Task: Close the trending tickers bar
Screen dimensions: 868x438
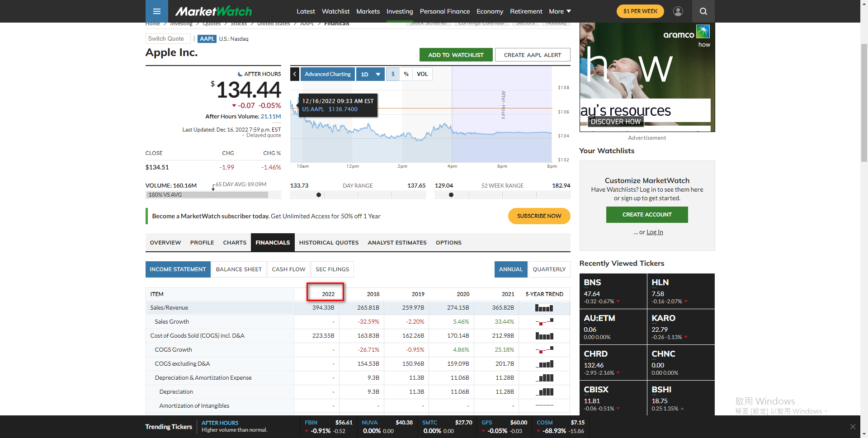Action: pyautogui.click(x=852, y=427)
